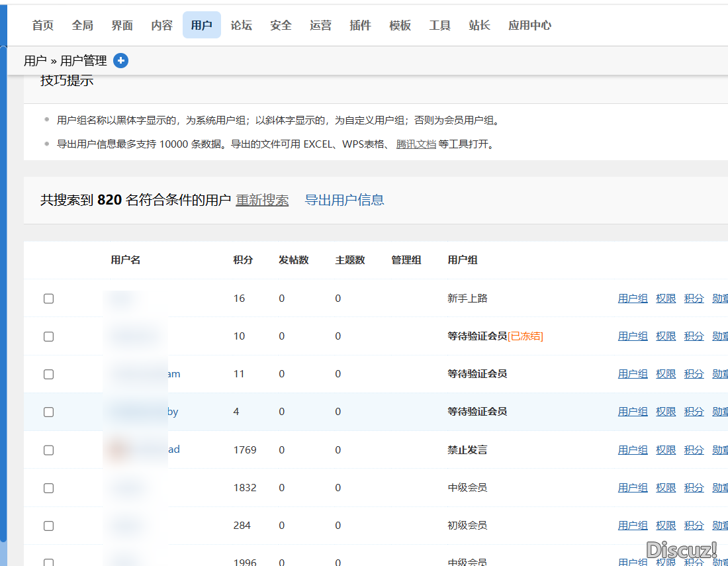Click the blue plus icon beside 用户管理
The width and height of the screenshot is (728, 566).
point(120,61)
